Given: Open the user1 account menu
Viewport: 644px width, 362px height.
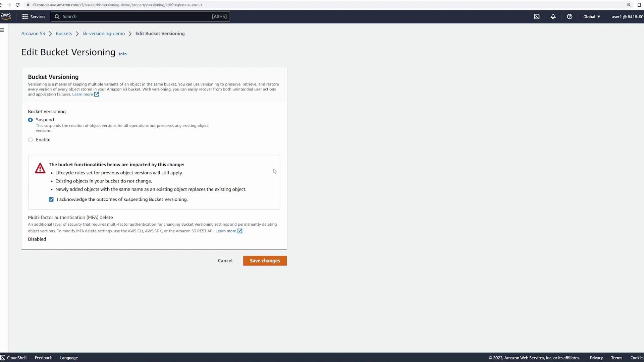Looking at the screenshot, I should (627, 17).
